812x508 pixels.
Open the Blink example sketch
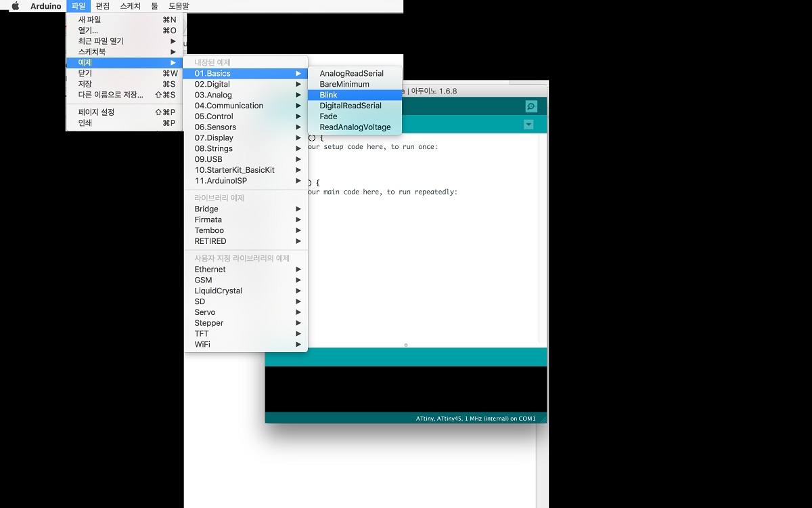click(355, 95)
